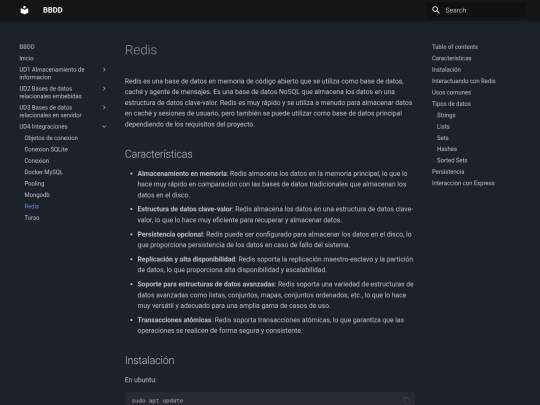This screenshot has width=540, height=405.
Task: Collapse the UD4 Integraciones section
Action: click(104, 127)
